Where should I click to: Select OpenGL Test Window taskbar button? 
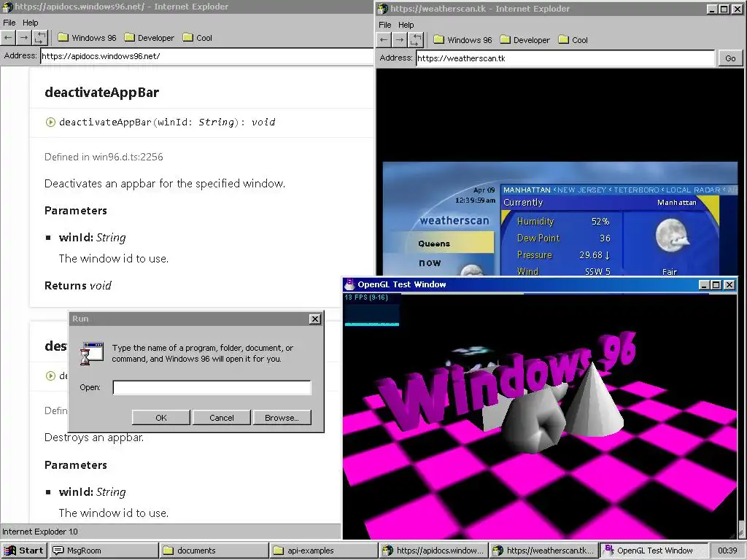(x=654, y=551)
